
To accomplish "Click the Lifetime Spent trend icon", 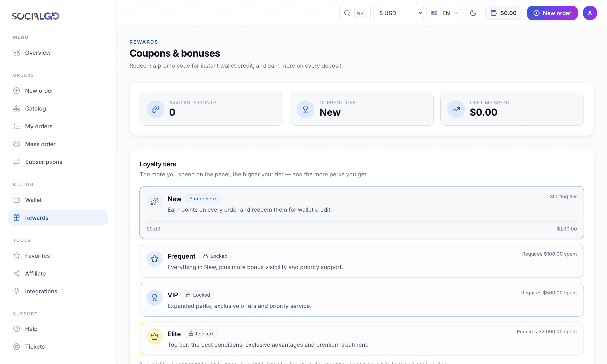I will (456, 109).
